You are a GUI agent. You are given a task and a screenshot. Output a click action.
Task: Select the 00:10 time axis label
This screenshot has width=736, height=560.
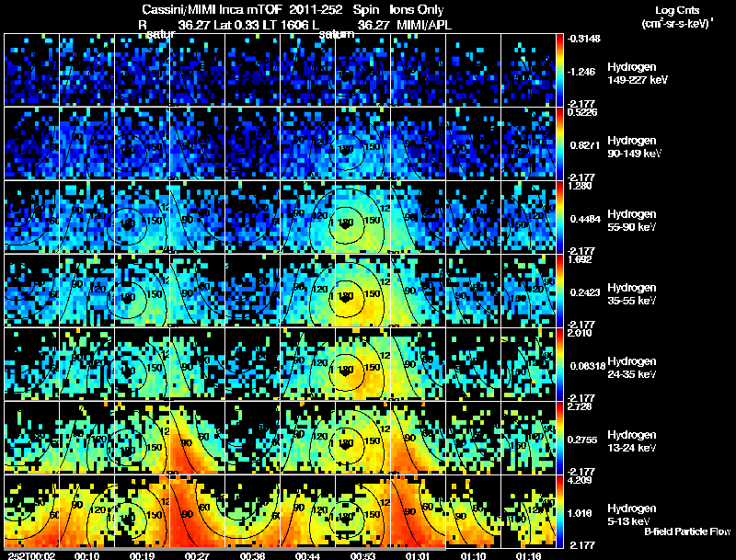click(x=86, y=555)
